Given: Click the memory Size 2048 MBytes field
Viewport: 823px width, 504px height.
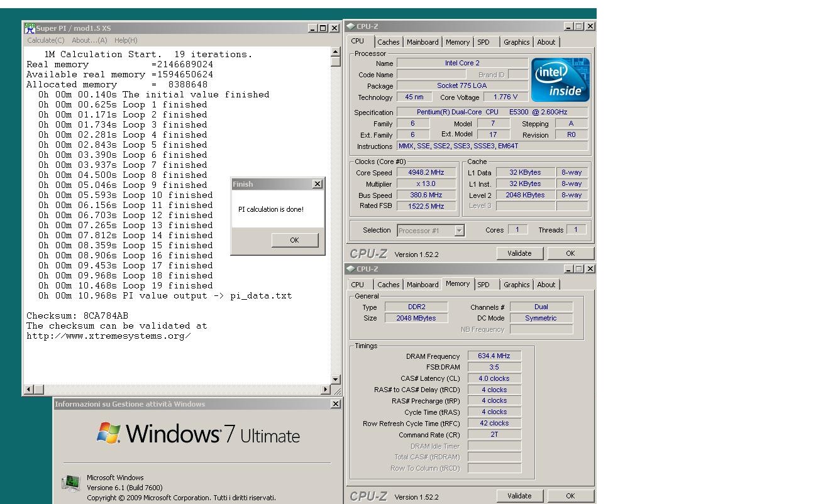Looking at the screenshot, I should click(x=416, y=318).
